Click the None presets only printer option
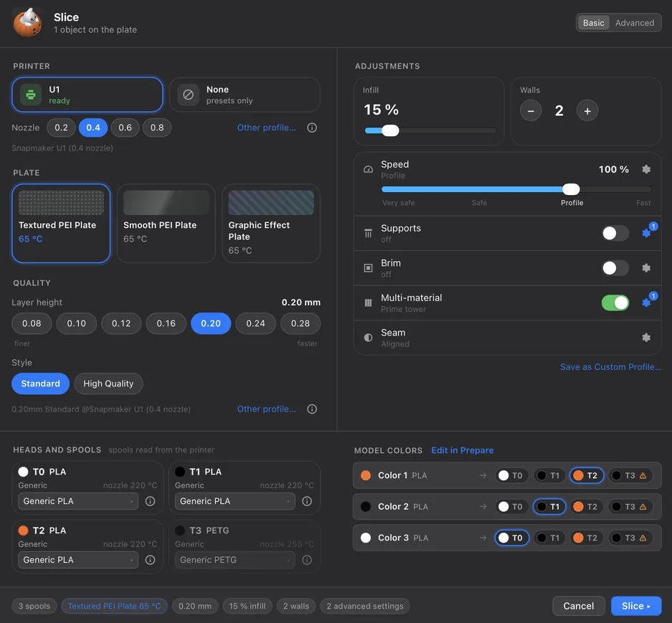 (x=245, y=95)
